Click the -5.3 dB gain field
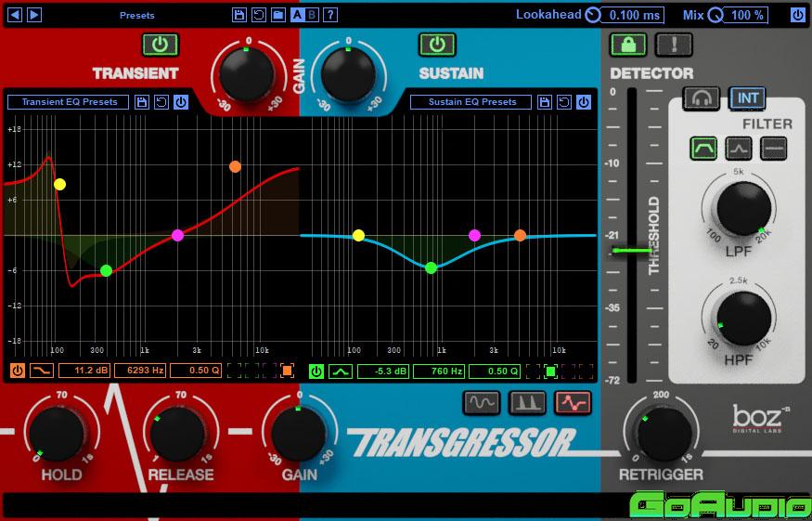Viewport: 812px width, 521px height. [x=383, y=371]
